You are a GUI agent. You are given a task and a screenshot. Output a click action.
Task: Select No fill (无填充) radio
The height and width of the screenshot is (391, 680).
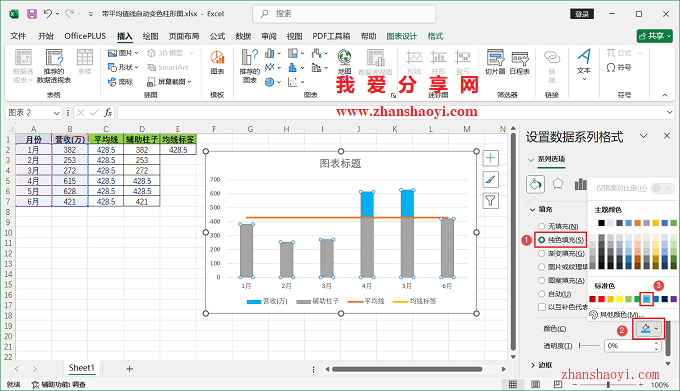click(541, 226)
